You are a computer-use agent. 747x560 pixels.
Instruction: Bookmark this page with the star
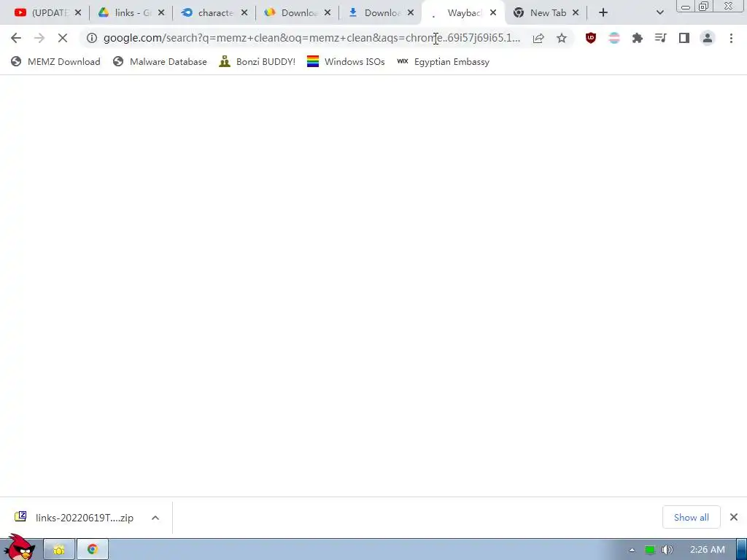click(562, 38)
